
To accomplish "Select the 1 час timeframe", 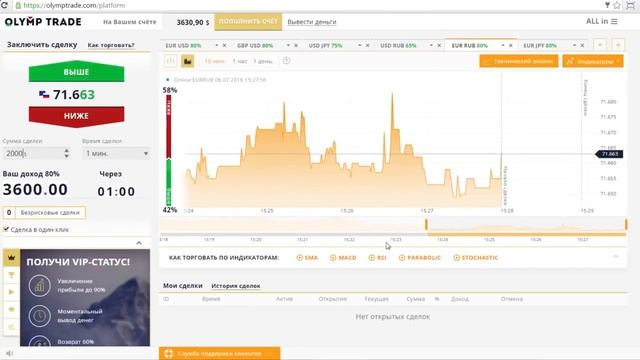I will [x=240, y=61].
